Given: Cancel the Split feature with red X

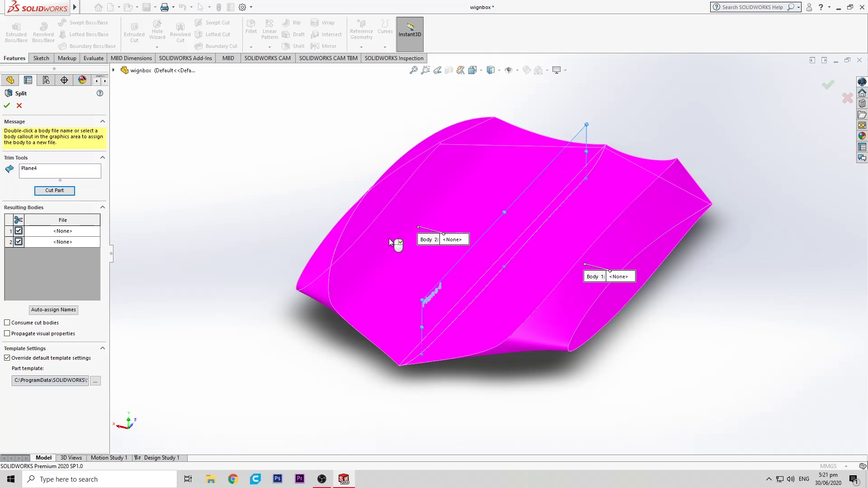Looking at the screenshot, I should coord(19,105).
